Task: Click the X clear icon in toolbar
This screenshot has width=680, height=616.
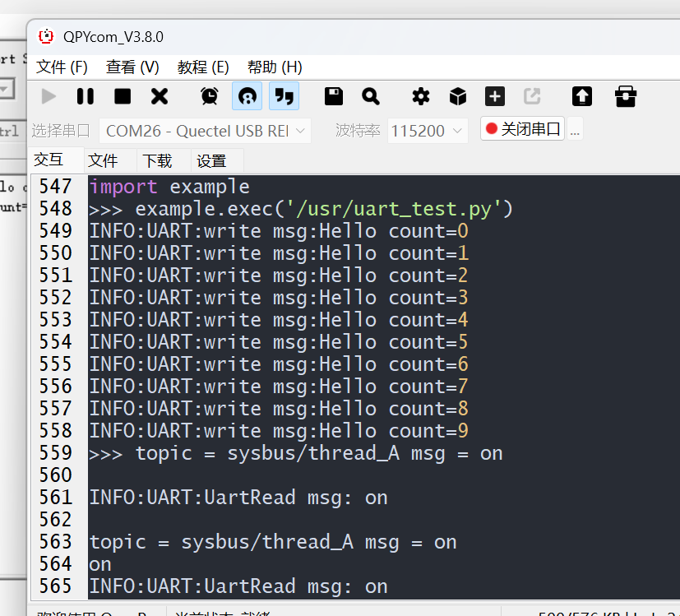Action: [160, 96]
